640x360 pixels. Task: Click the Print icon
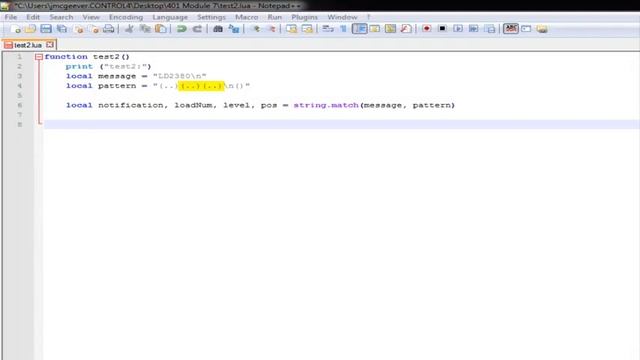(x=109, y=29)
